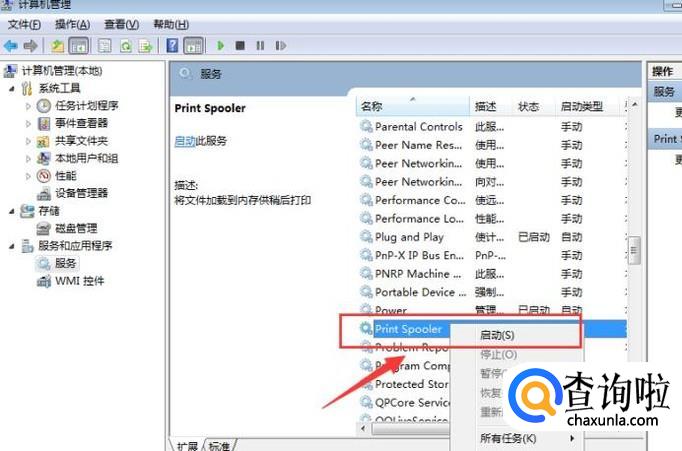Expand the 本地用户和组 node
The height and width of the screenshot is (451, 682).
28,159
